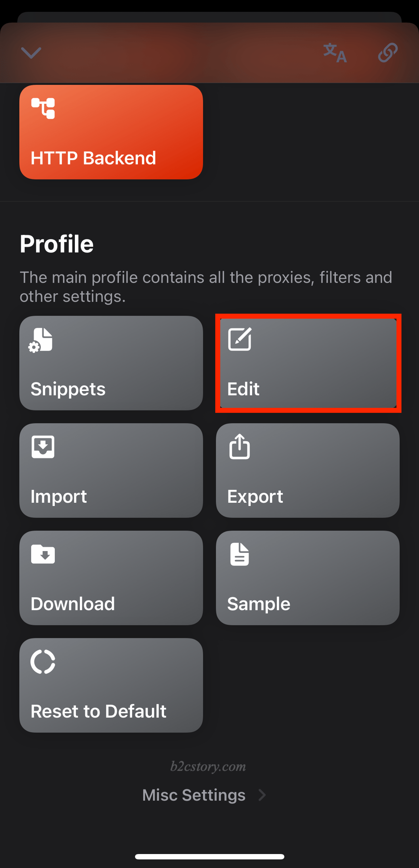Choose the Import tile label
The height and width of the screenshot is (868, 419).
point(59,496)
